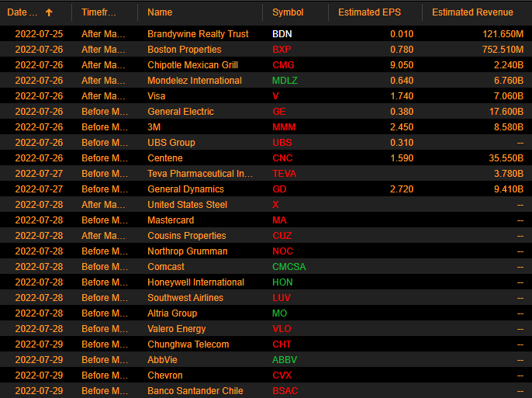
Task: Click the Visa ticker symbol V
Action: (275, 96)
